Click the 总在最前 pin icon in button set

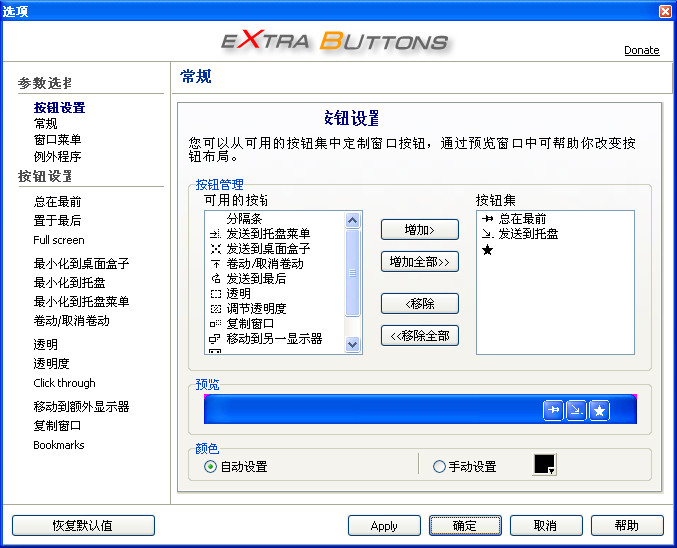click(x=487, y=219)
